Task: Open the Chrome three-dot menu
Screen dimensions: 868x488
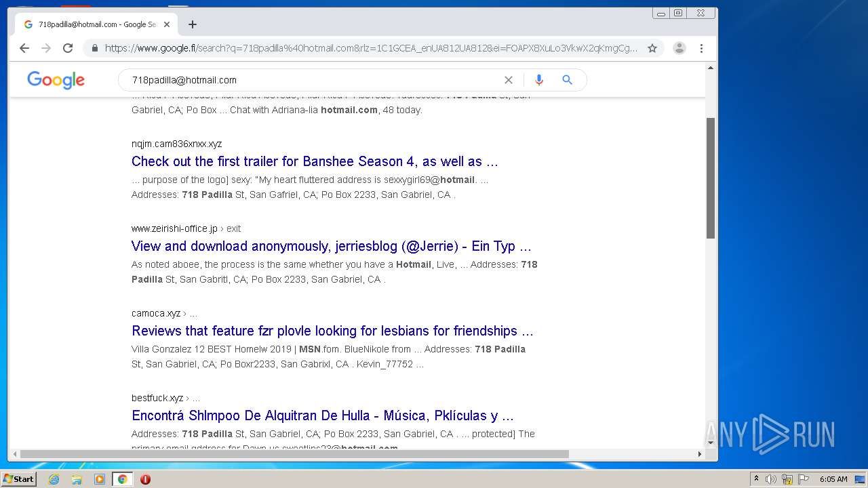Action: (x=701, y=48)
